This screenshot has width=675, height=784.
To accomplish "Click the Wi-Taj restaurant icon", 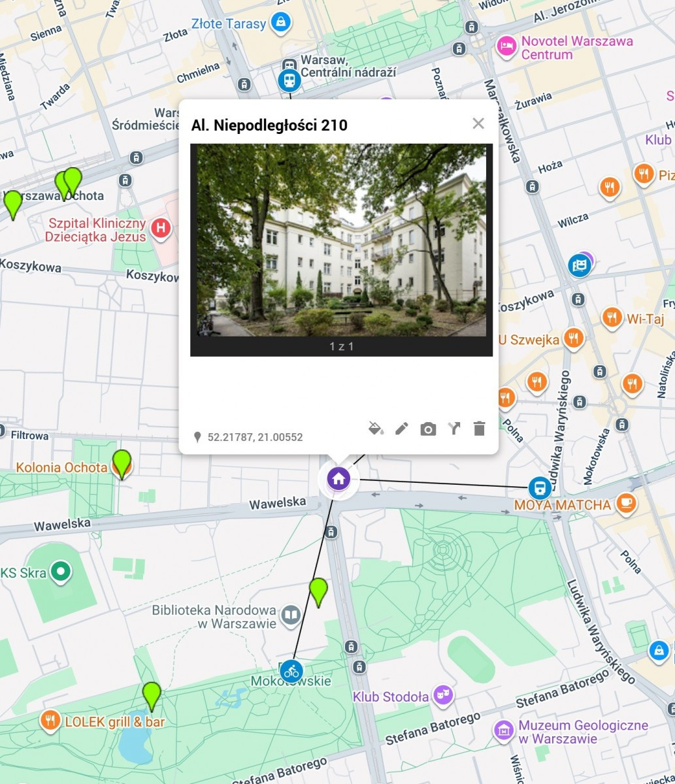I will (x=612, y=318).
